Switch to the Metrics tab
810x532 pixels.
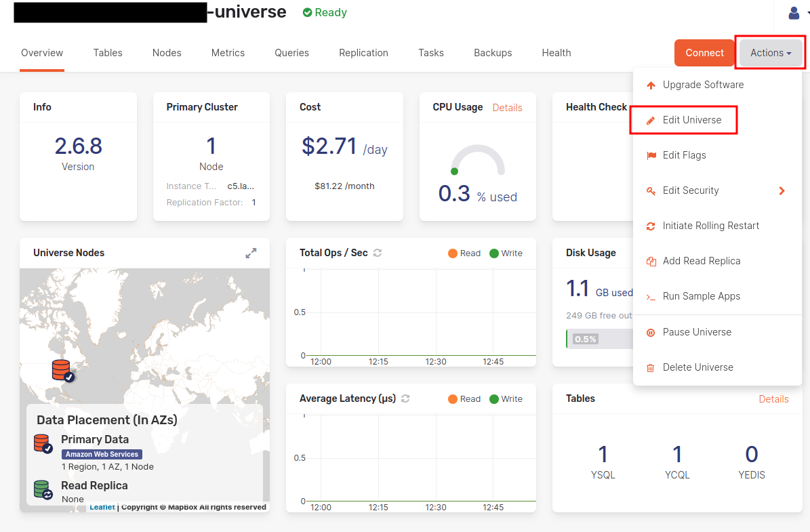(228, 52)
